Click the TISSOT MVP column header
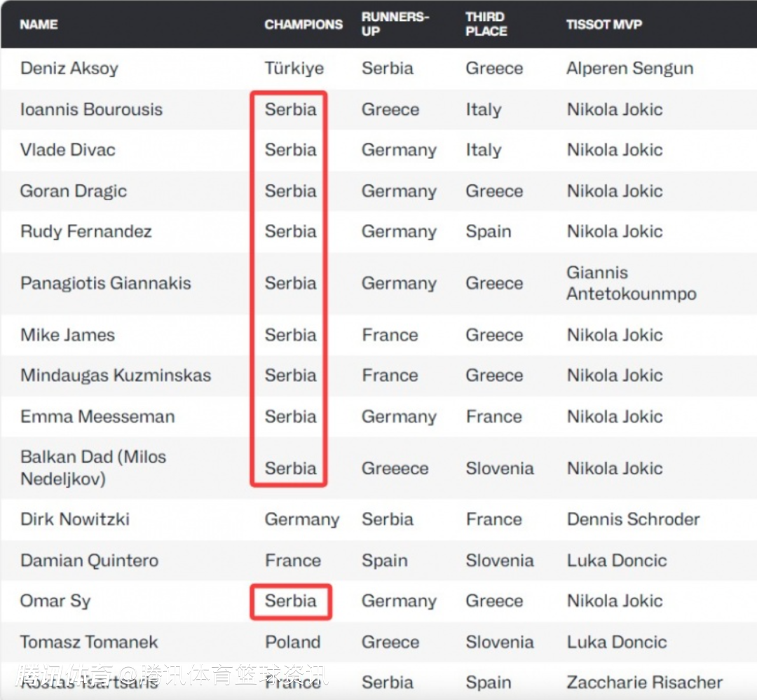The image size is (757, 700). [x=604, y=25]
